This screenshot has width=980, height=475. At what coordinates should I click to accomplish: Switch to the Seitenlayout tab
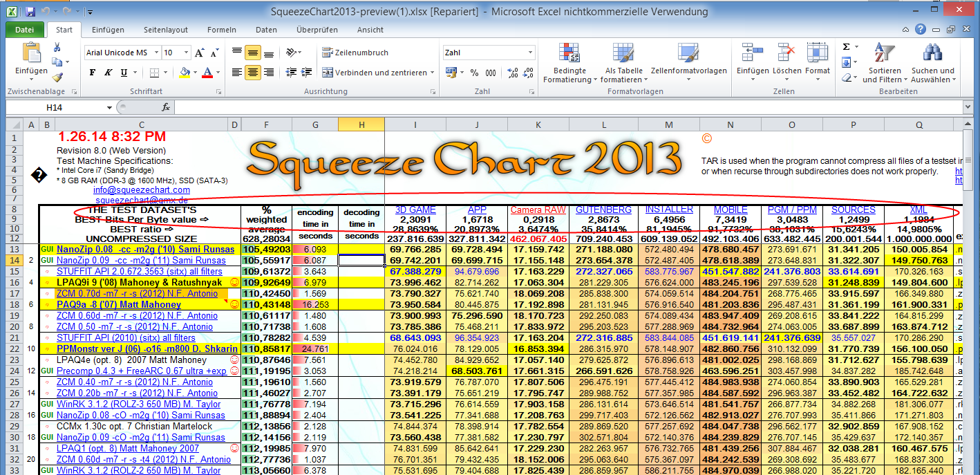166,30
